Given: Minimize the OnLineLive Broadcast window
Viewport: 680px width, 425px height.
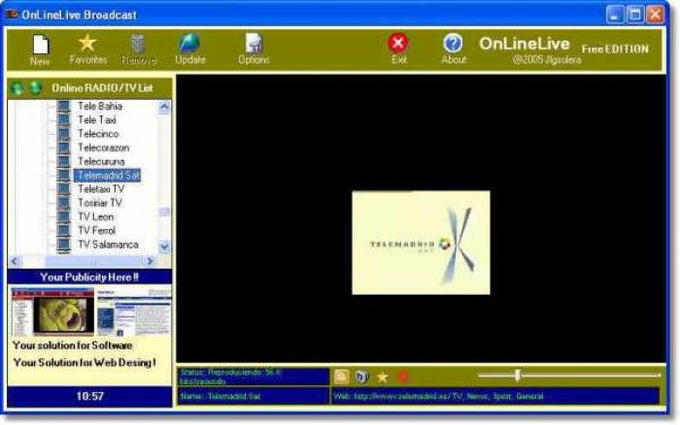Looking at the screenshot, I should (615, 15).
